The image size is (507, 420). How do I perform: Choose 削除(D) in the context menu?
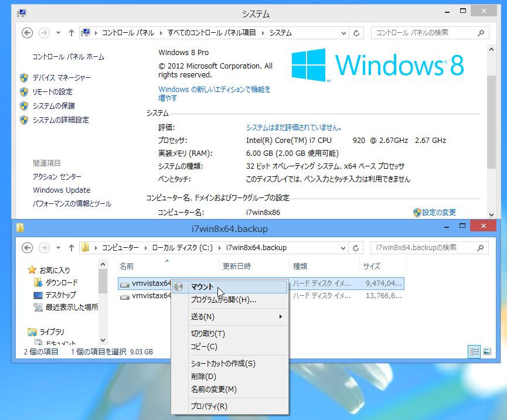[230, 377]
